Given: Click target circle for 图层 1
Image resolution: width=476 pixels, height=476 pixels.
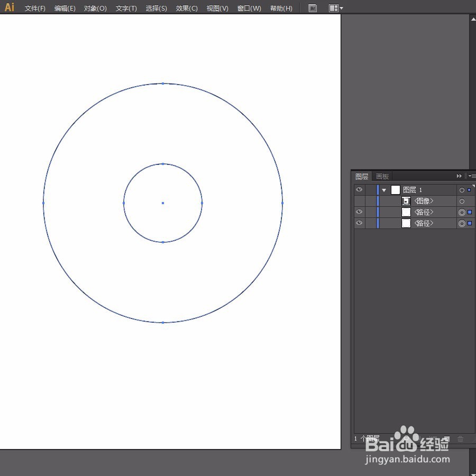Looking at the screenshot, I should coord(462,190).
